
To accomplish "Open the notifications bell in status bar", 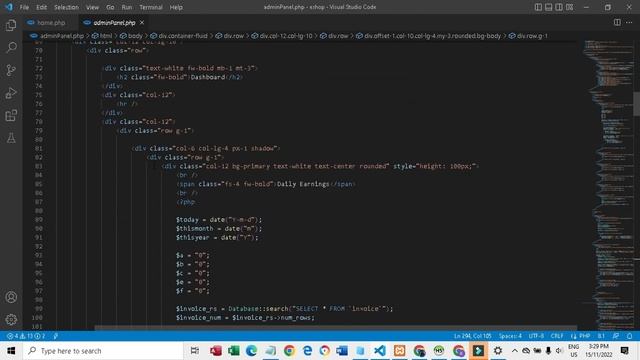I will 629,336.
